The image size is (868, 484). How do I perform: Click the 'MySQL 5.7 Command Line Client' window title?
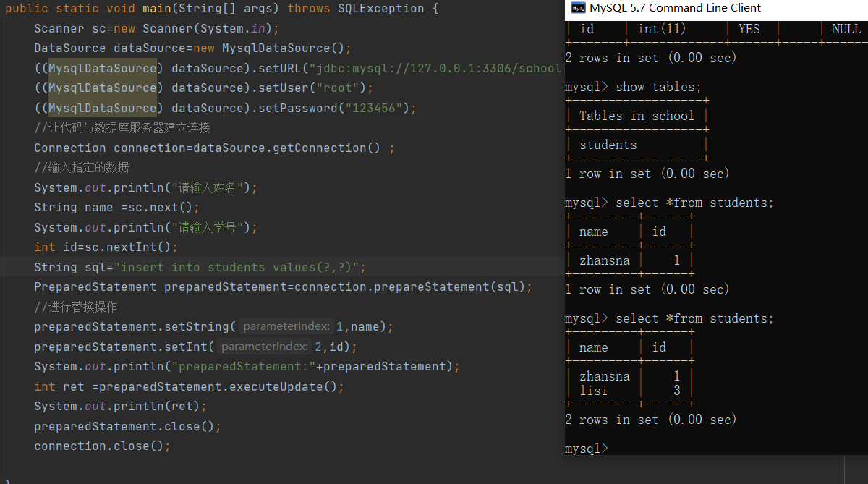tap(676, 8)
